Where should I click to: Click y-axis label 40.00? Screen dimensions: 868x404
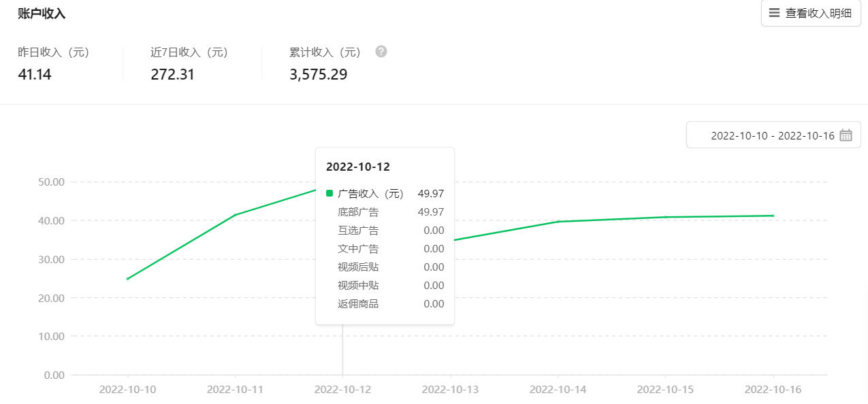point(51,221)
